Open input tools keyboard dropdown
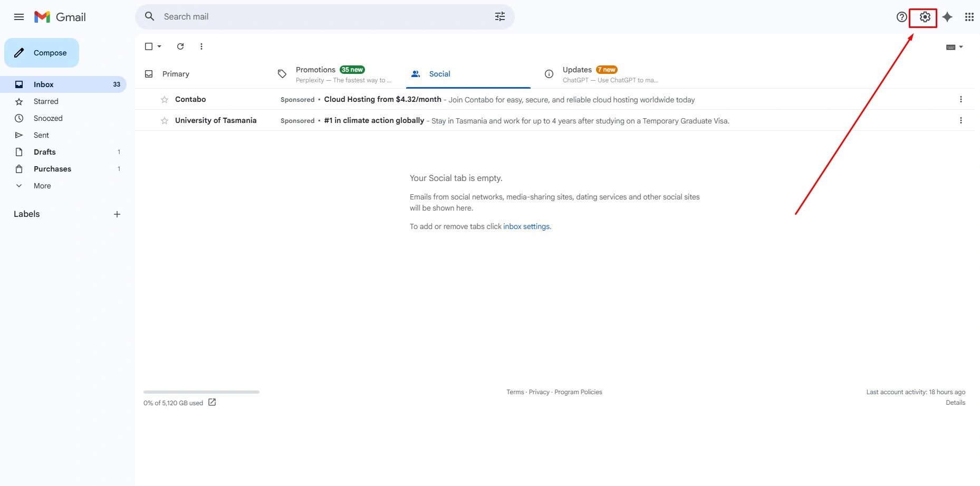This screenshot has width=980, height=486. tap(955, 47)
